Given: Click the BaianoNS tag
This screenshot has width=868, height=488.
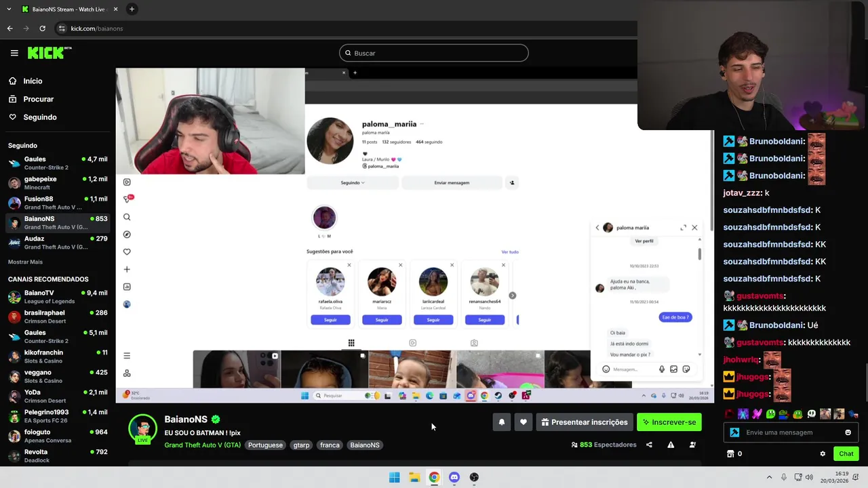Looking at the screenshot, I should pos(365,445).
